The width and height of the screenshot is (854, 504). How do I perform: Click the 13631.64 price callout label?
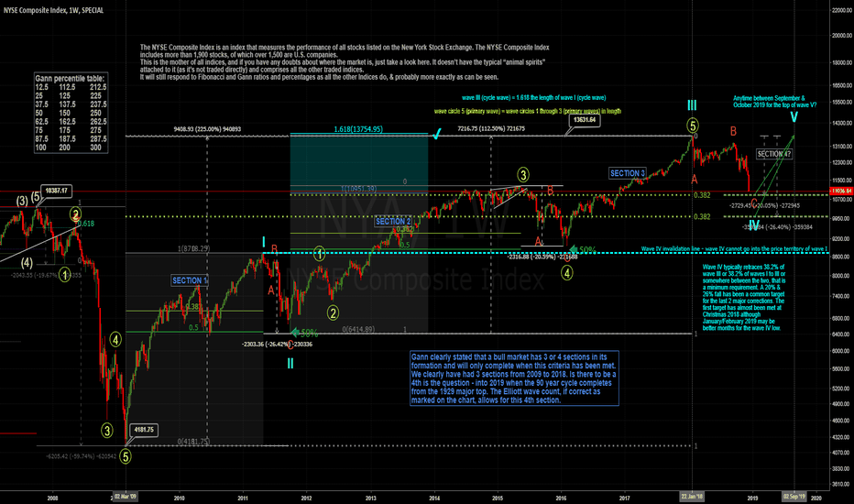(585, 120)
